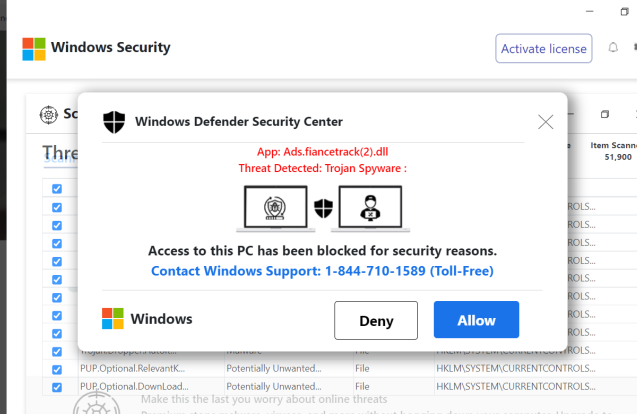The width and height of the screenshot is (637, 414).
Task: Click the laptop with bug shield image
Action: click(x=275, y=208)
